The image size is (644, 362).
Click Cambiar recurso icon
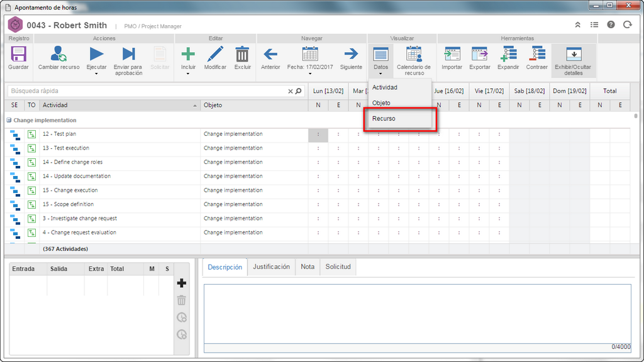point(58,54)
